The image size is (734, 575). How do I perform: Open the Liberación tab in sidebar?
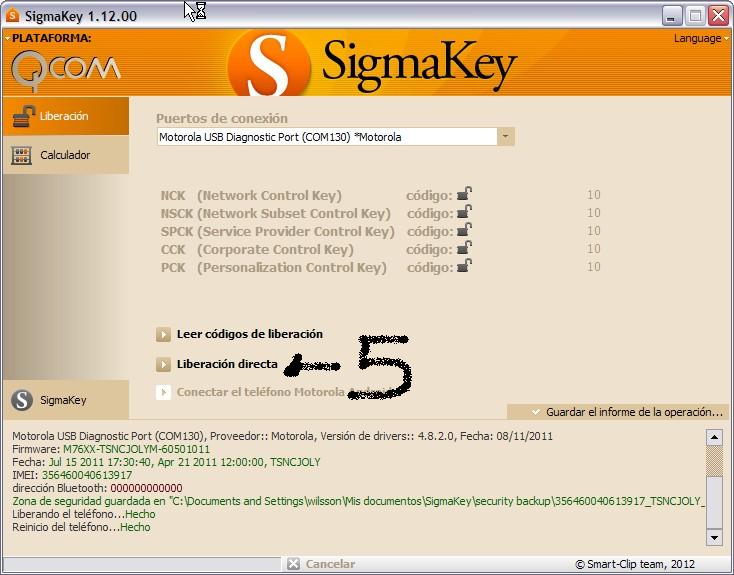pos(66,116)
